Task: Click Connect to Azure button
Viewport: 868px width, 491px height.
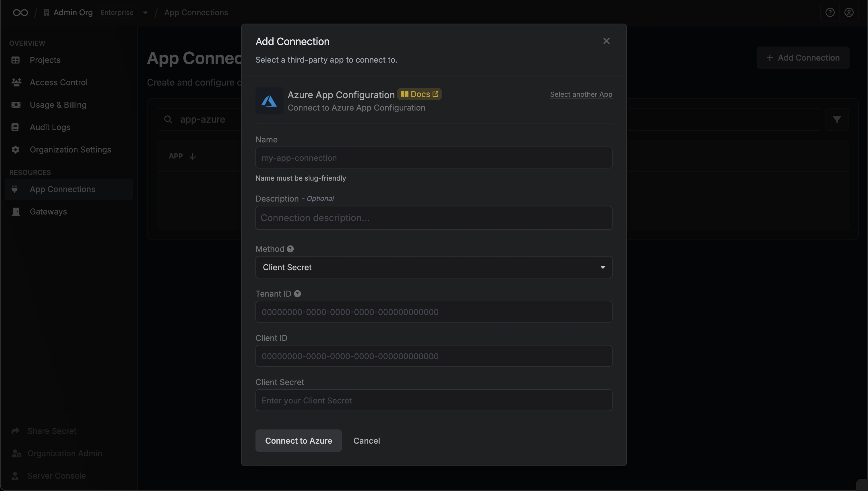Action: click(x=298, y=440)
